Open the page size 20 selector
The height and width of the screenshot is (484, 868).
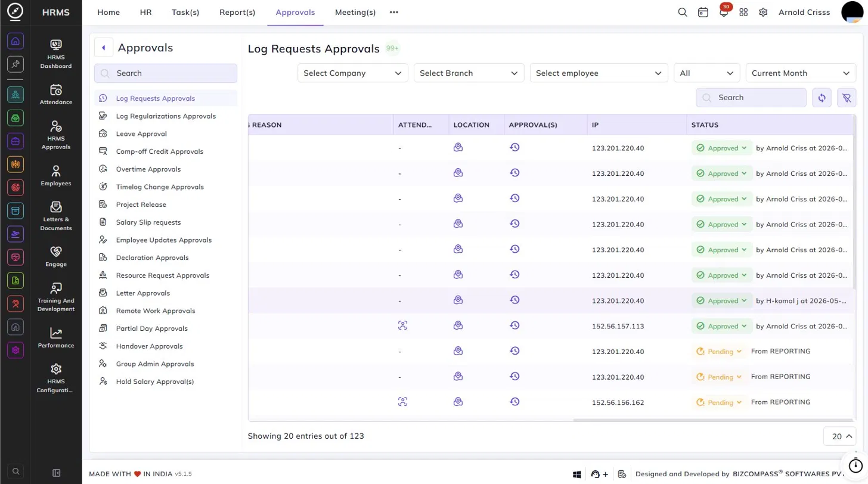click(x=839, y=436)
